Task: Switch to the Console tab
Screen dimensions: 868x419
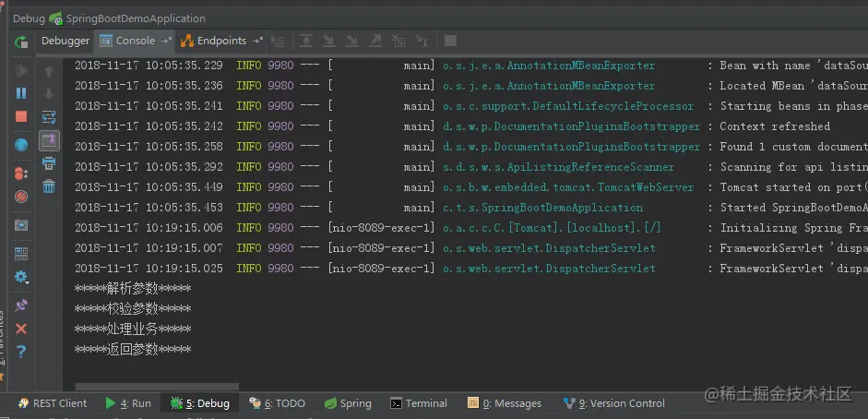Action: coord(136,41)
